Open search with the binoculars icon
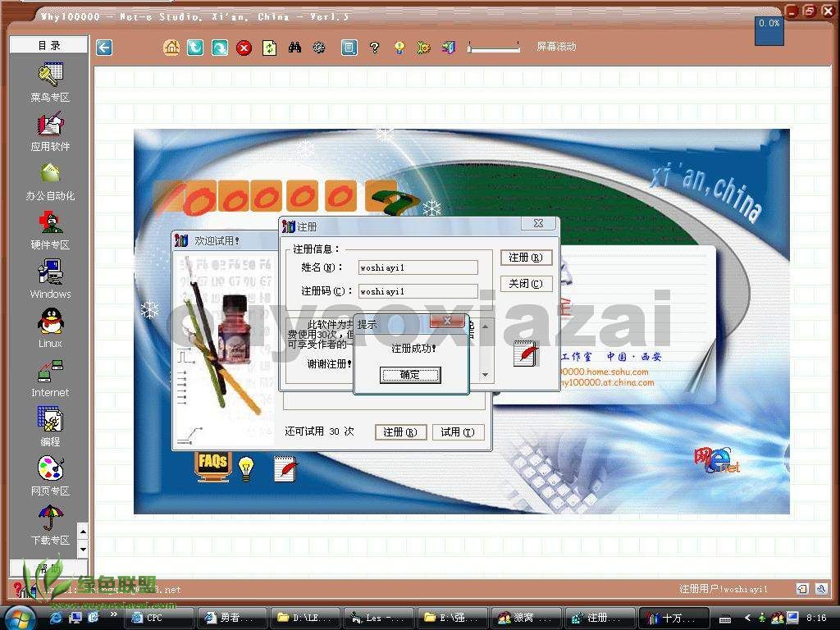840x630 pixels. coord(294,48)
